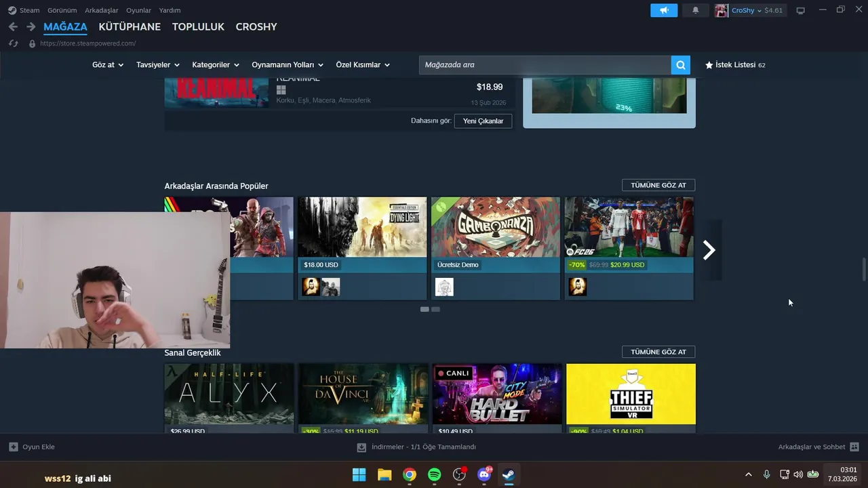Open first friend avatar under Dying Light
The width and height of the screenshot is (868, 488).
pos(311,287)
